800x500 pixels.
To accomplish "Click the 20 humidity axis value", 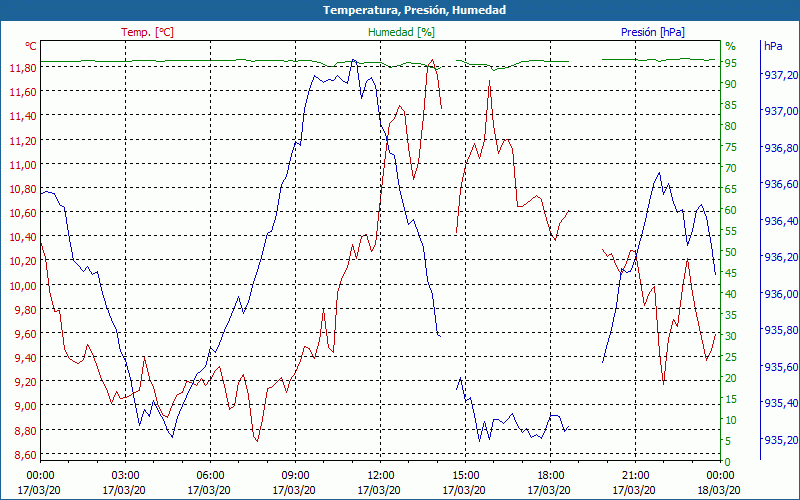I will tap(731, 378).
